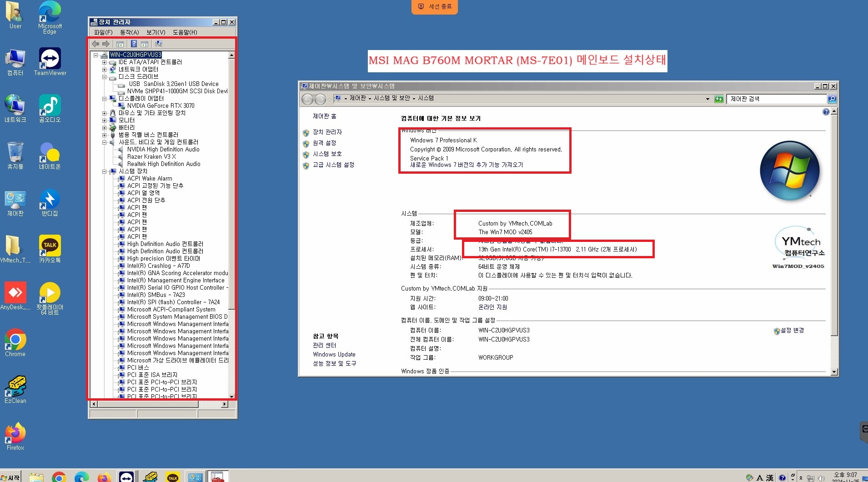The image size is (868, 482).
Task: Open the 시스템 보호 link
Action: (327, 154)
